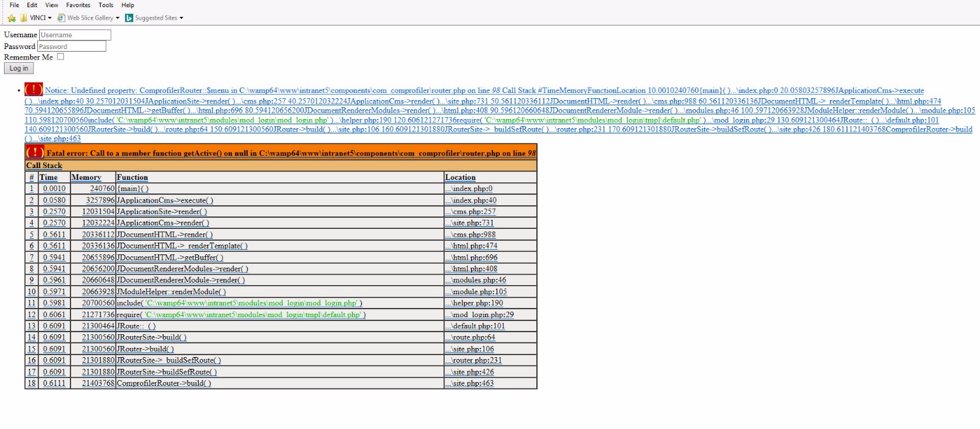Click the JApplicationCms->render() table cell
The image size is (980, 429).
point(280,223)
